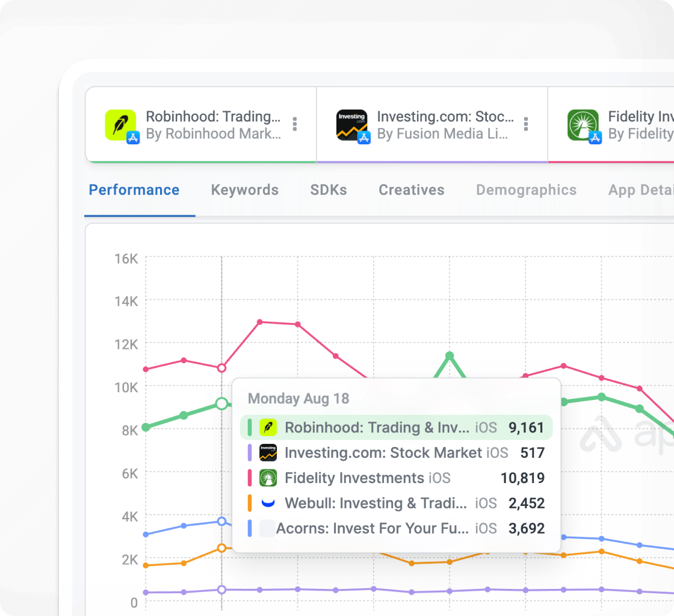
Task: Click the hollow blue Acorns data point
Action: [x=222, y=522]
